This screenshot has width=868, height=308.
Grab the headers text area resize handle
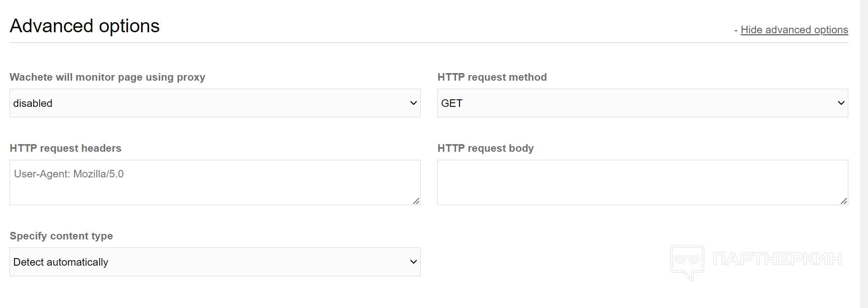(416, 201)
